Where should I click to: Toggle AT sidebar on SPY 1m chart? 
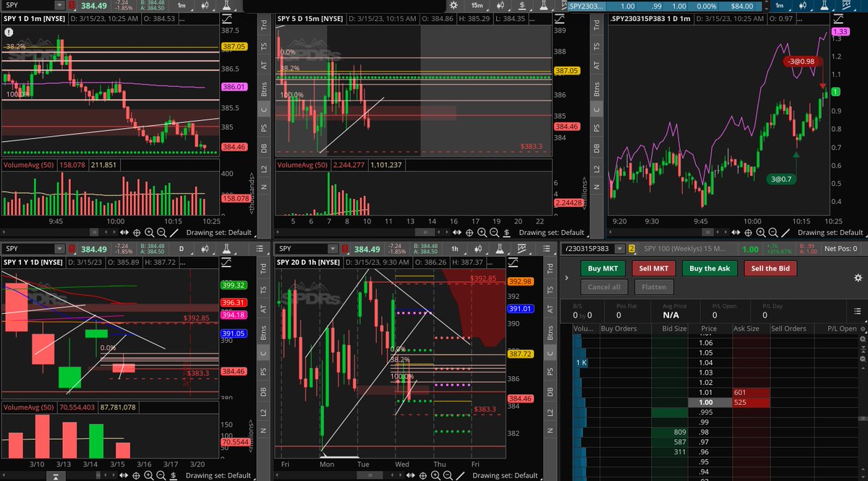click(x=263, y=65)
